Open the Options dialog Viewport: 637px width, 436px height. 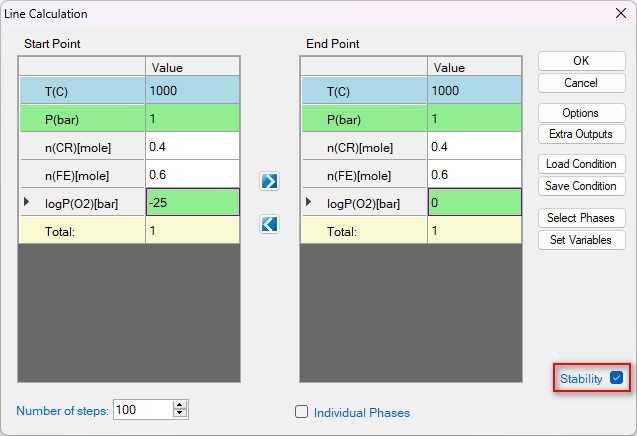581,113
